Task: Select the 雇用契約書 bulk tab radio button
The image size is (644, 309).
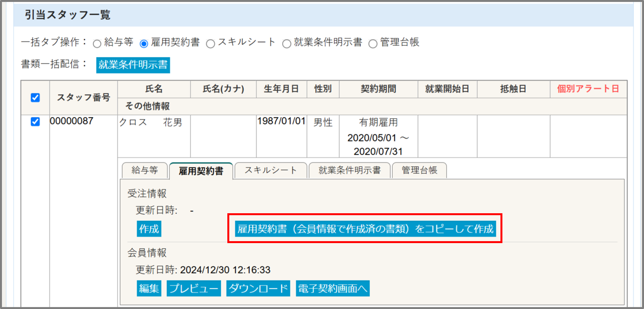Action: (144, 43)
